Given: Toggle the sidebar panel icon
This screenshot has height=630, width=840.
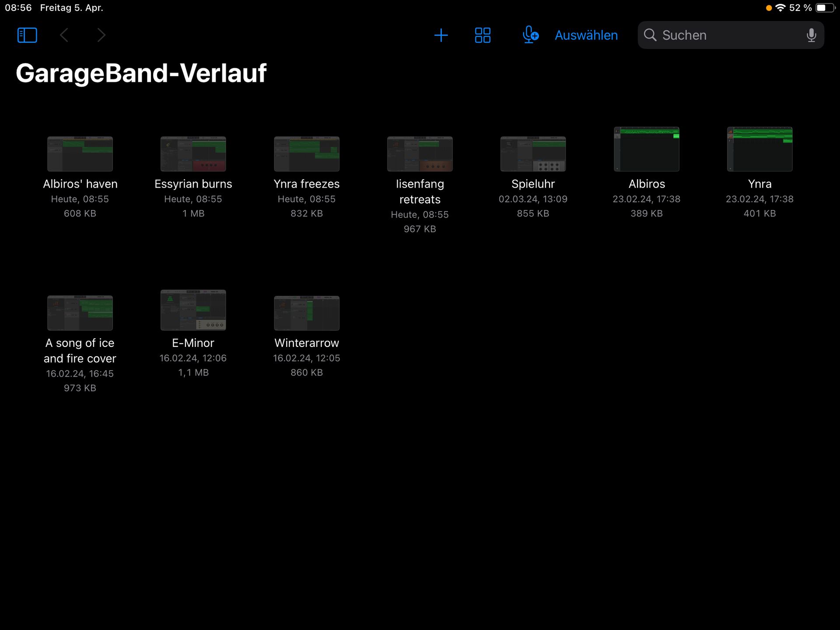Looking at the screenshot, I should (x=27, y=35).
